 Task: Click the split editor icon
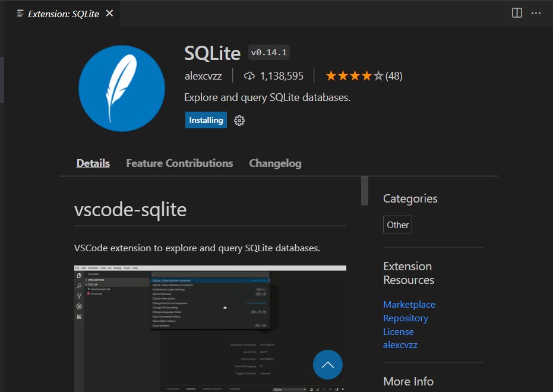(516, 13)
